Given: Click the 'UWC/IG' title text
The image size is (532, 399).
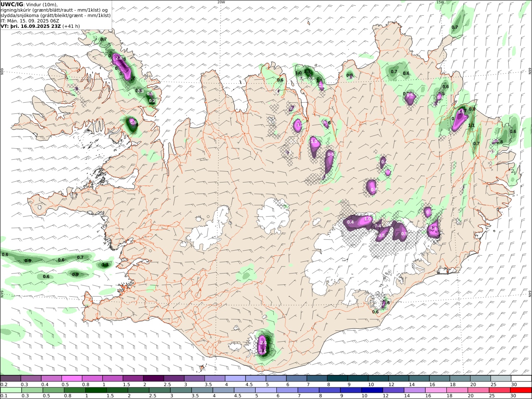Looking at the screenshot, I should [12, 4].
